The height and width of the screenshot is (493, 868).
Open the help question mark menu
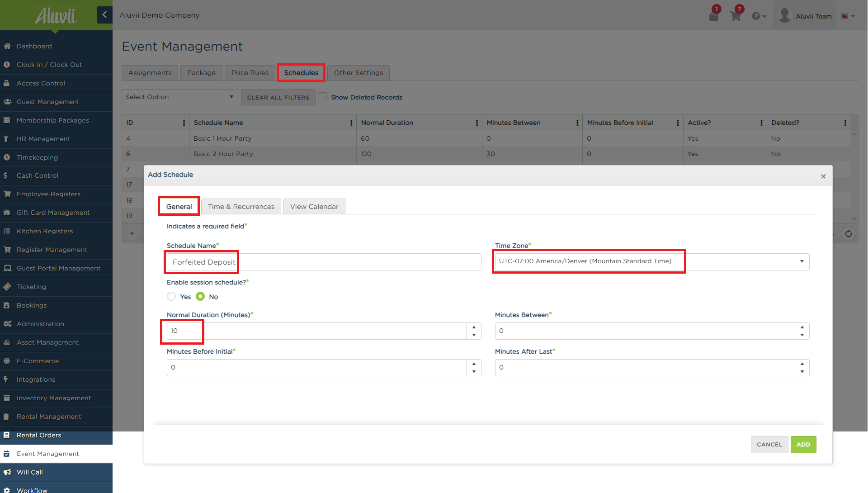(759, 16)
